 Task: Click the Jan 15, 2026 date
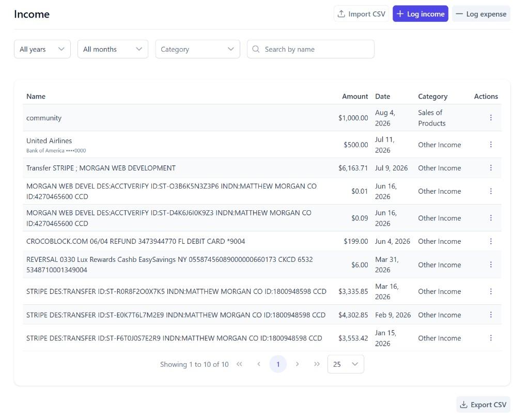[385, 338]
